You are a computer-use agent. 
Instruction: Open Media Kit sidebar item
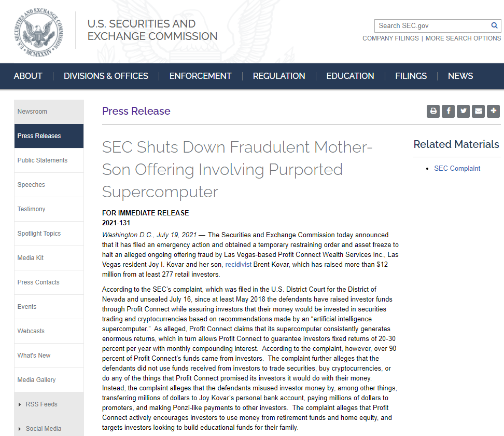(x=31, y=258)
